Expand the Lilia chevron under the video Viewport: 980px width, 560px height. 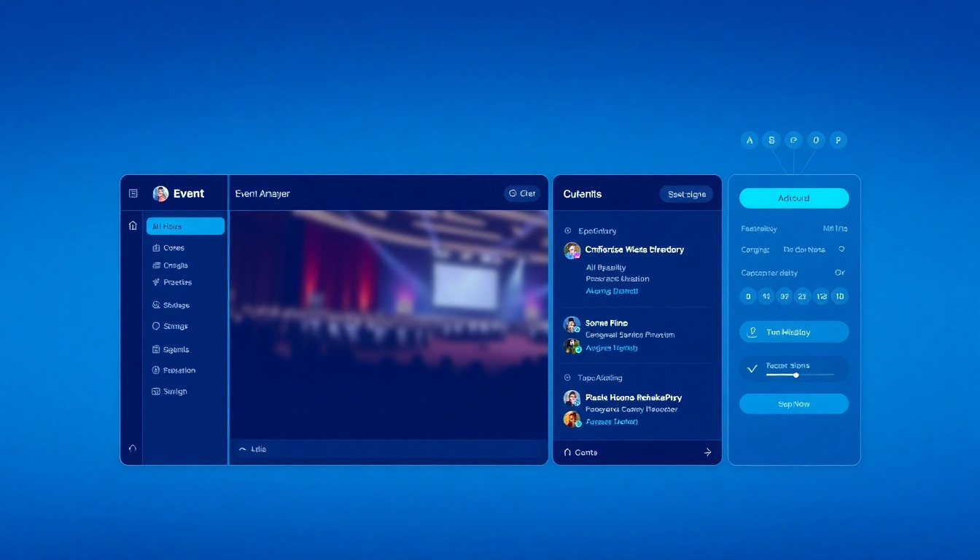point(241,449)
